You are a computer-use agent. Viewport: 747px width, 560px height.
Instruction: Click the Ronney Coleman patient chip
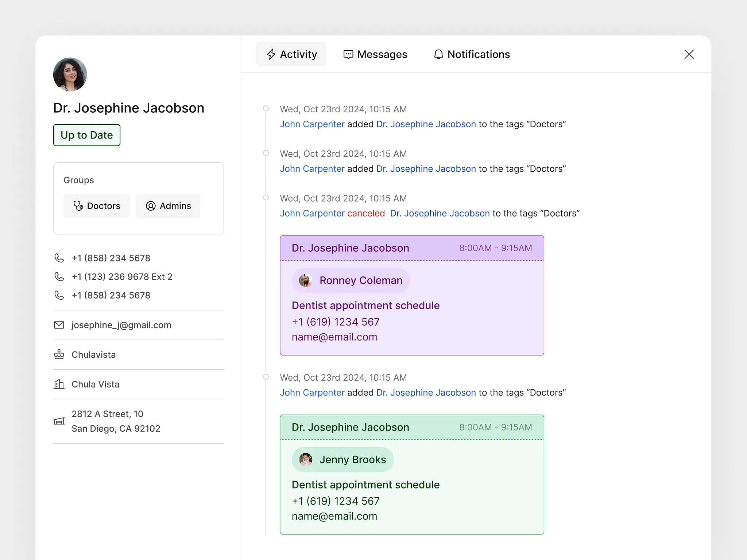coord(351,280)
